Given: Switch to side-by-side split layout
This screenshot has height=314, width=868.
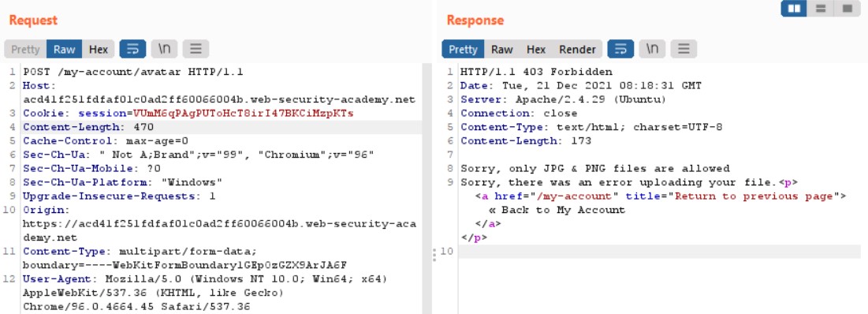Looking at the screenshot, I should tap(794, 9).
